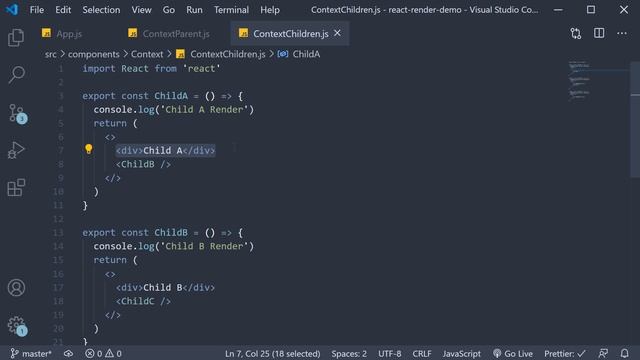The width and height of the screenshot is (640, 360).
Task: Open the errors and warnings counter
Action: tap(103, 353)
